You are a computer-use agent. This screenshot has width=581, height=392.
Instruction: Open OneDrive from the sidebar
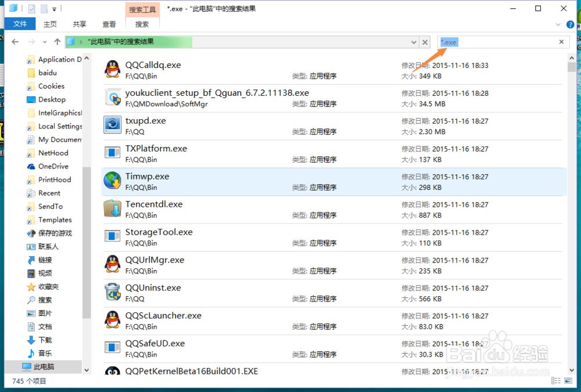(52, 166)
